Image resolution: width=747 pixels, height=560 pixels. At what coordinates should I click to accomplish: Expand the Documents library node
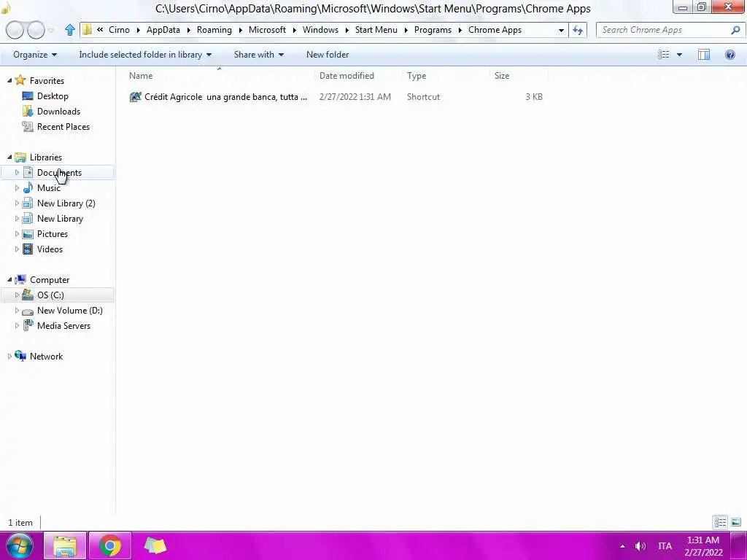pos(17,172)
